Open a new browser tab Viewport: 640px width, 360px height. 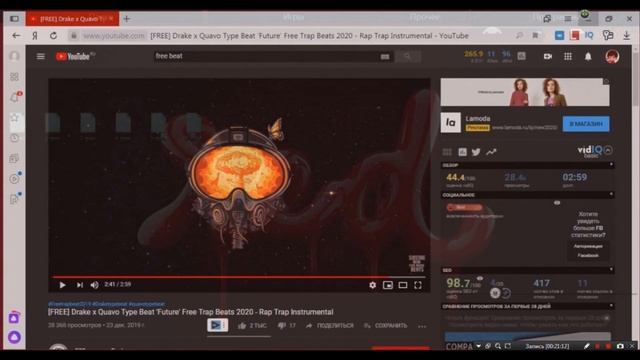127,19
